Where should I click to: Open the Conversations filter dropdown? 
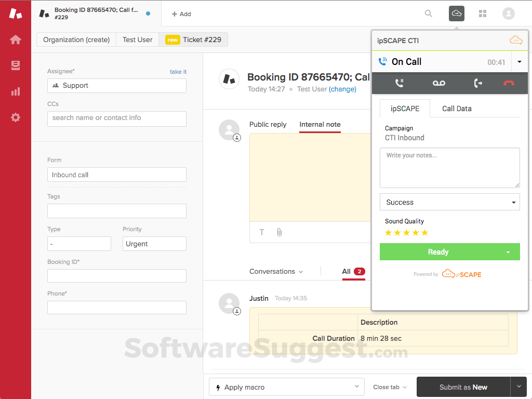pyautogui.click(x=276, y=271)
